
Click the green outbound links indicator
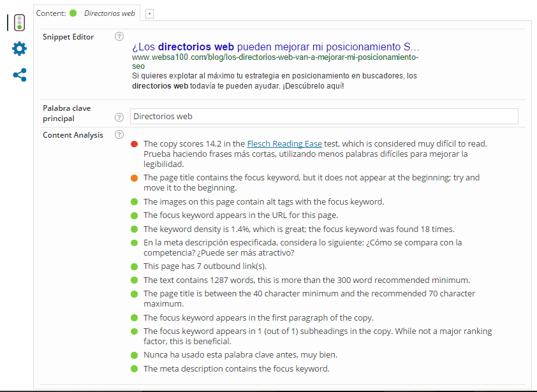134,266
